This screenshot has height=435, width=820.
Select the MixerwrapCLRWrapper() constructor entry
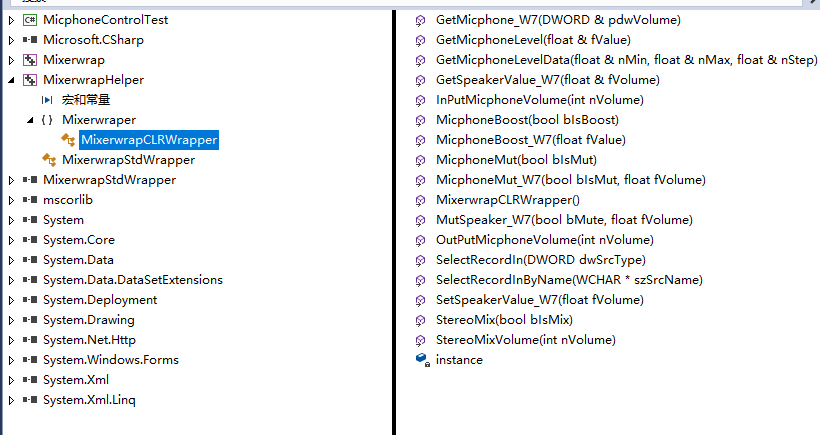(508, 200)
